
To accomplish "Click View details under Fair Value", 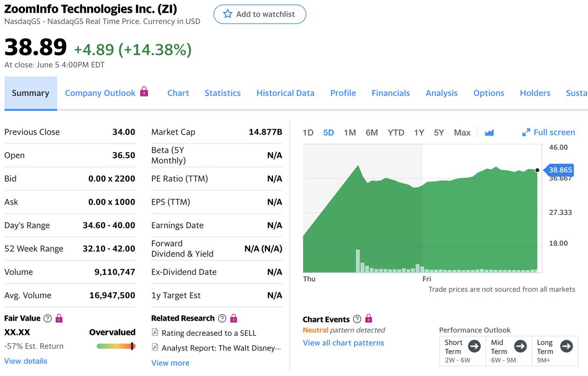I will pyautogui.click(x=26, y=361).
